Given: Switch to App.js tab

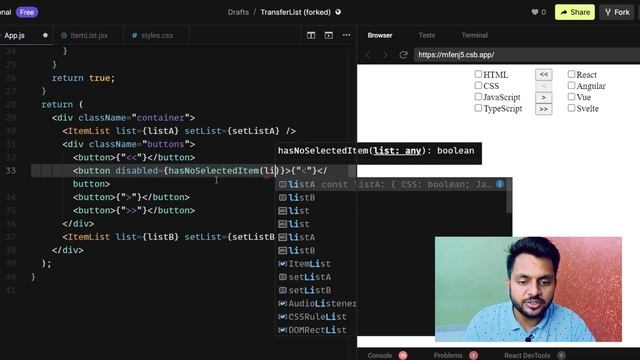Looking at the screenshot, I should click(x=25, y=36).
